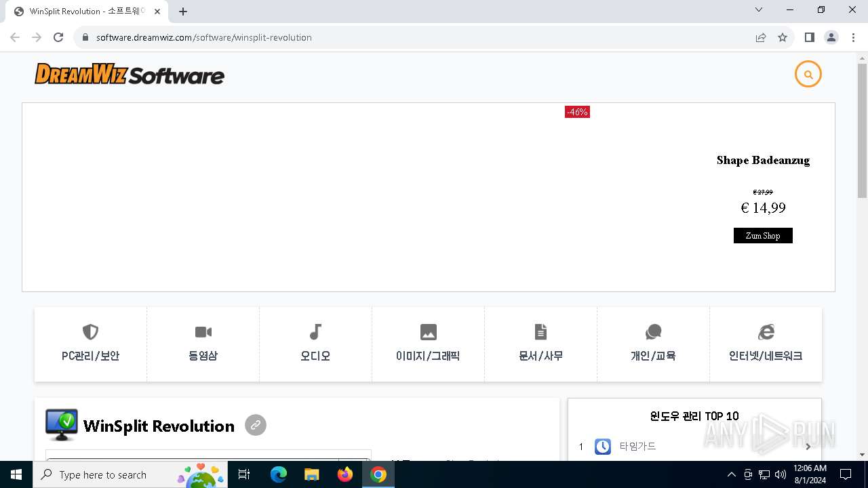Image resolution: width=868 pixels, height=488 pixels.
Task: Click the link icon beside WinSplit Revolution
Action: tap(256, 425)
